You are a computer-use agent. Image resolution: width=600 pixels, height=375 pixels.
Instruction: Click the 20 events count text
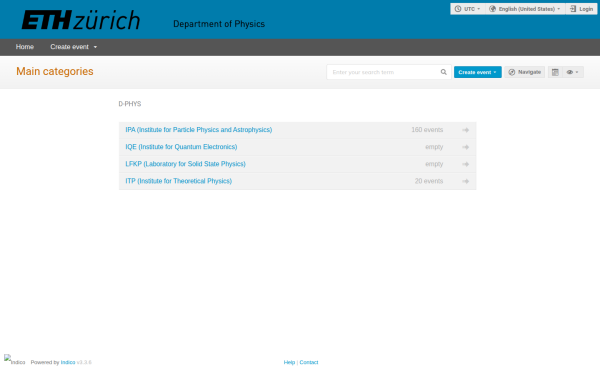click(x=429, y=181)
